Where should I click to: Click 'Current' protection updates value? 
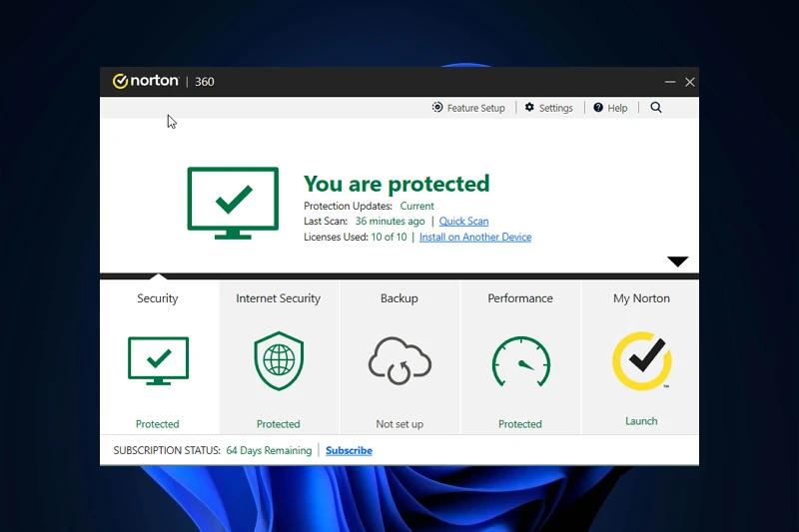pyautogui.click(x=416, y=206)
